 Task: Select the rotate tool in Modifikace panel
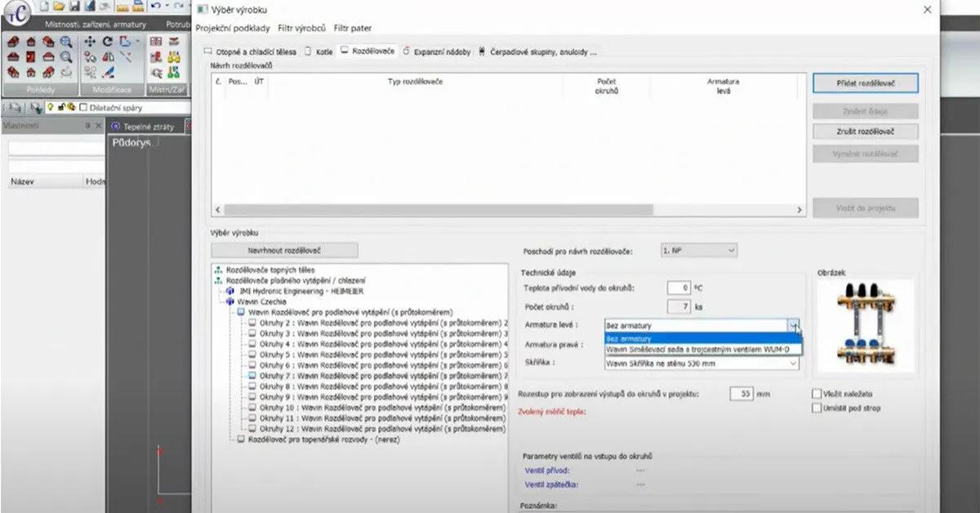107,42
